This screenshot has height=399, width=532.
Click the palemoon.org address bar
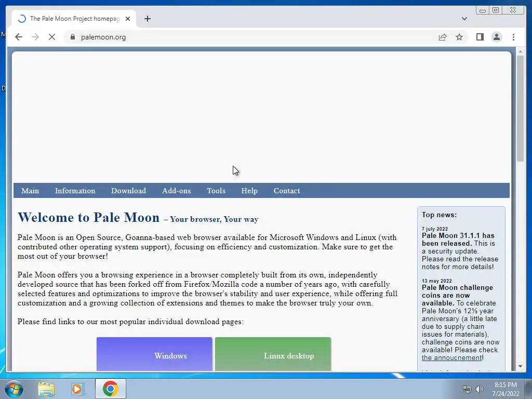coord(251,37)
